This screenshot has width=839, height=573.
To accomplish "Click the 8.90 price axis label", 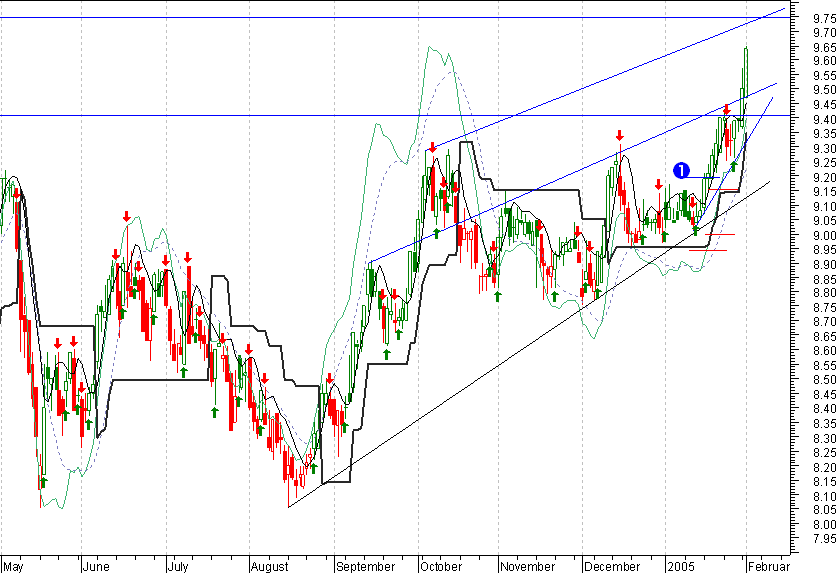I will (x=825, y=264).
